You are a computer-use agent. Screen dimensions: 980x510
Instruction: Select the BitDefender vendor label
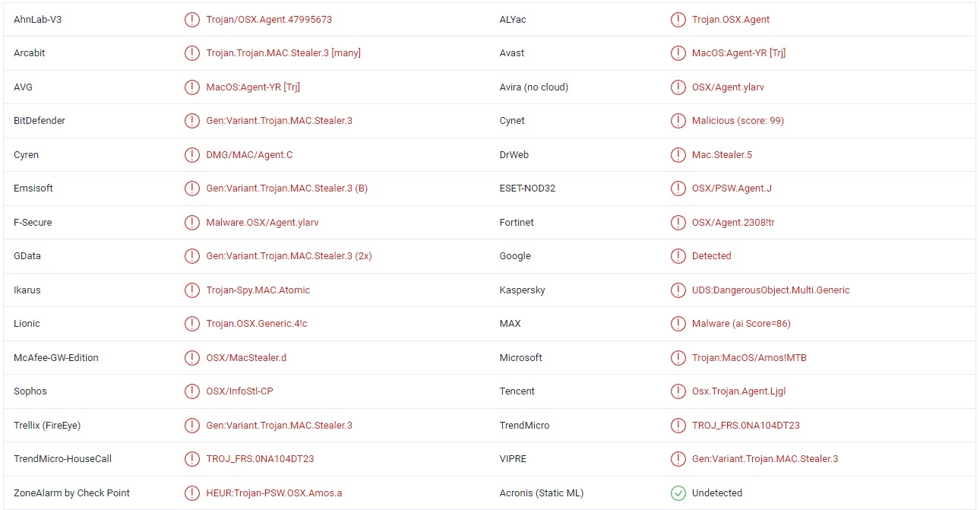(x=40, y=121)
